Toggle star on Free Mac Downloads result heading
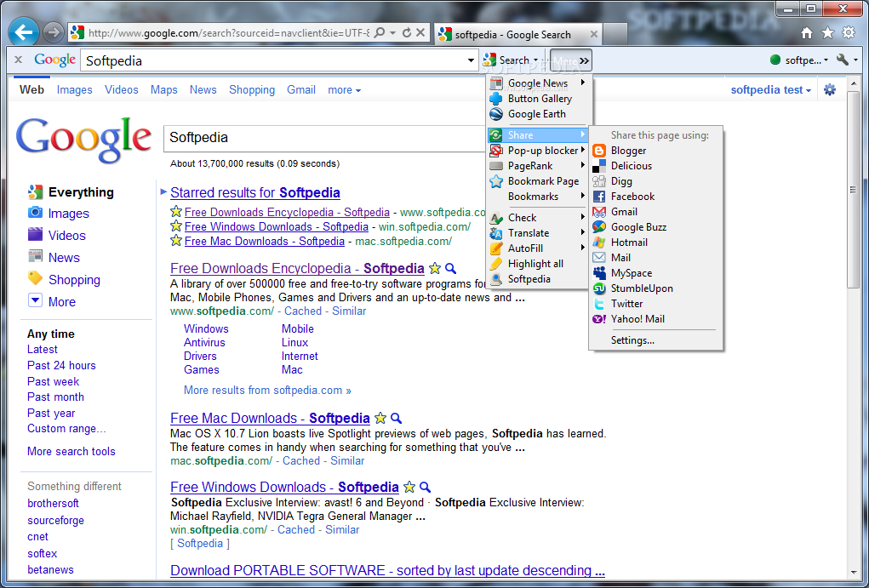869x588 pixels. click(380, 419)
